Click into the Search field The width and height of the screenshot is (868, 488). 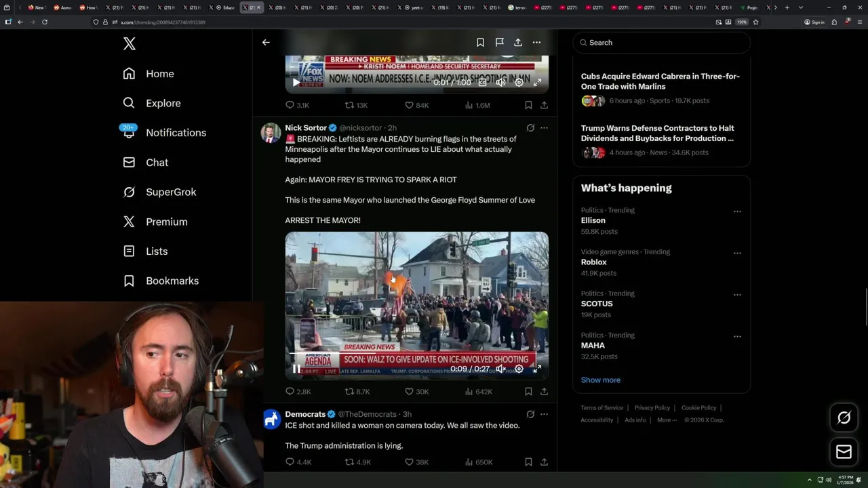pos(661,43)
